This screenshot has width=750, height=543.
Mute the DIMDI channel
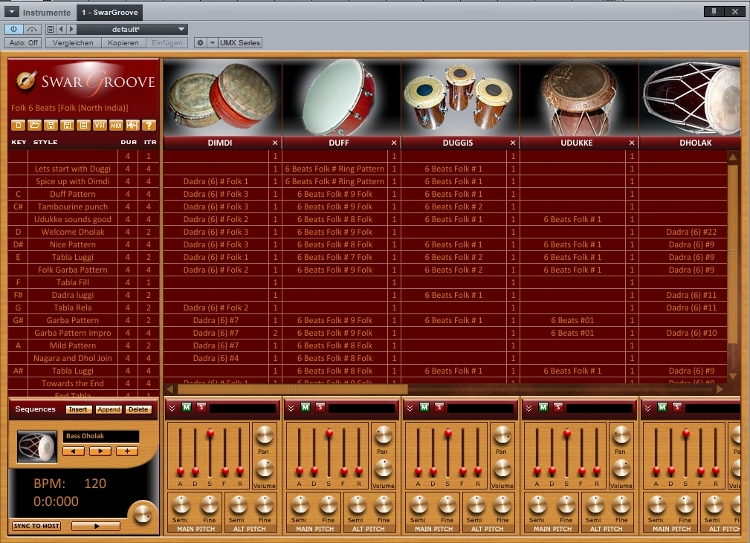click(187, 407)
